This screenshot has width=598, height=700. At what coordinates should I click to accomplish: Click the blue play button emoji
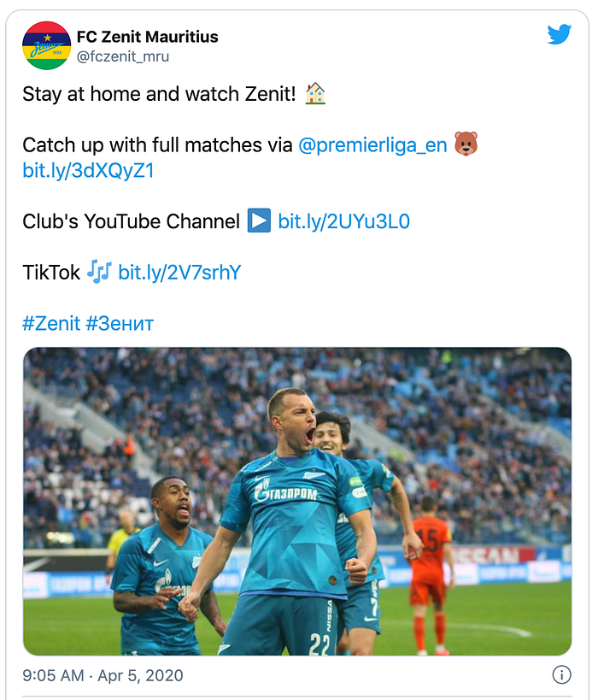260,221
